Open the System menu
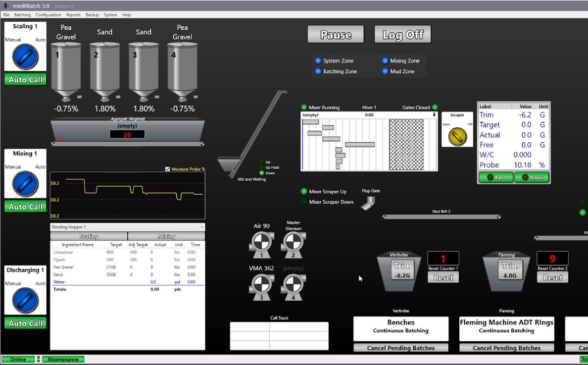Image resolution: width=588 pixels, height=365 pixels. (111, 15)
